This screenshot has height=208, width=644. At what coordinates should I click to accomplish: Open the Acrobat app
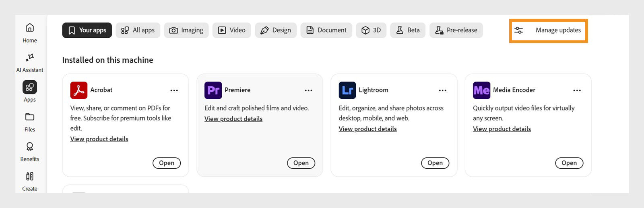pos(167,163)
